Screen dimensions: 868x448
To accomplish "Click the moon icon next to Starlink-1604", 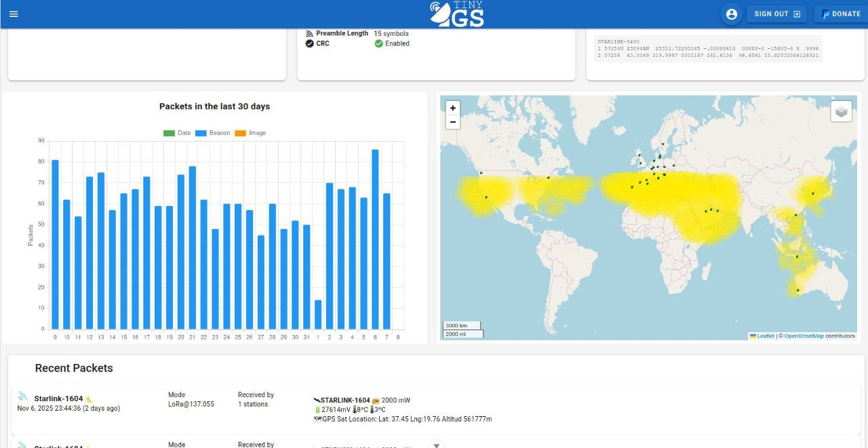I will click(89, 399).
